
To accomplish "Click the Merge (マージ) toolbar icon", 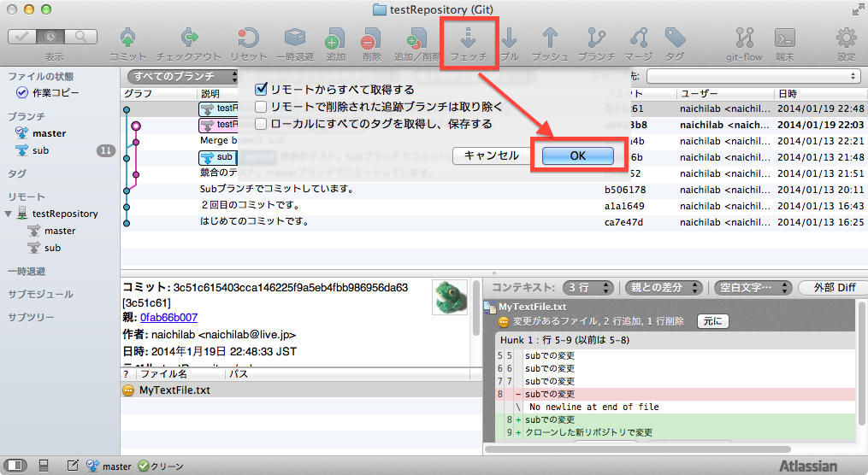I will coord(639,38).
